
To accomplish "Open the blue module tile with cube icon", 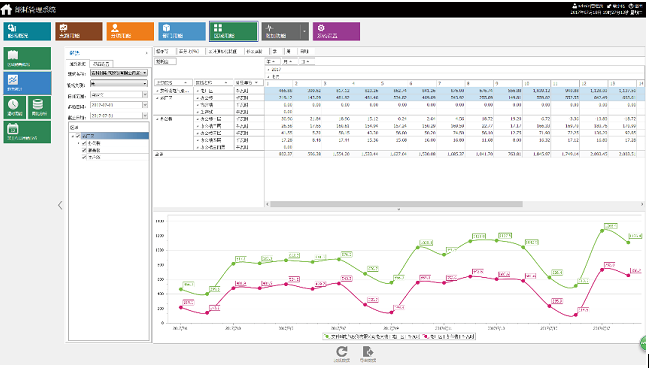I will click(x=182, y=31).
